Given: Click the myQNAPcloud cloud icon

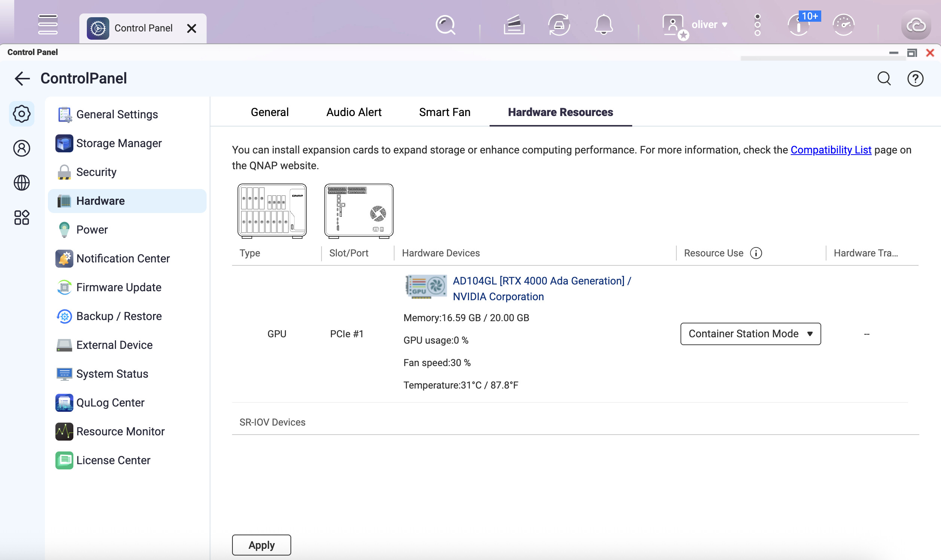Looking at the screenshot, I should click(916, 25).
